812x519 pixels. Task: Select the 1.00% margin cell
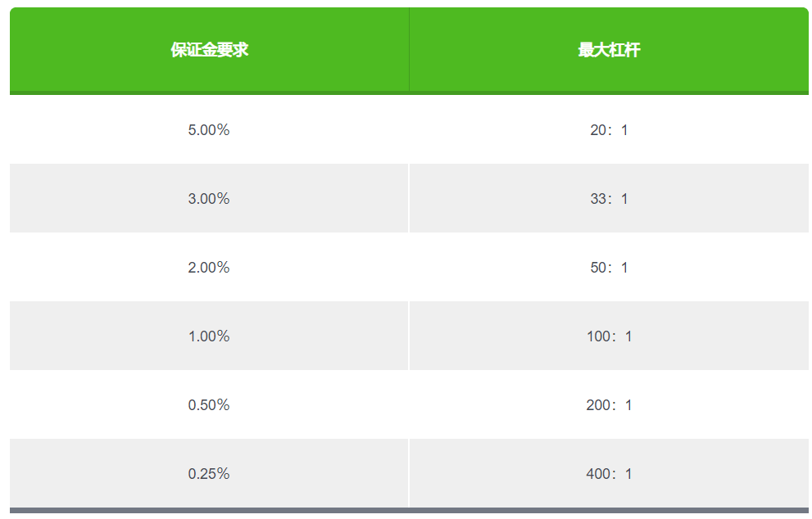209,336
